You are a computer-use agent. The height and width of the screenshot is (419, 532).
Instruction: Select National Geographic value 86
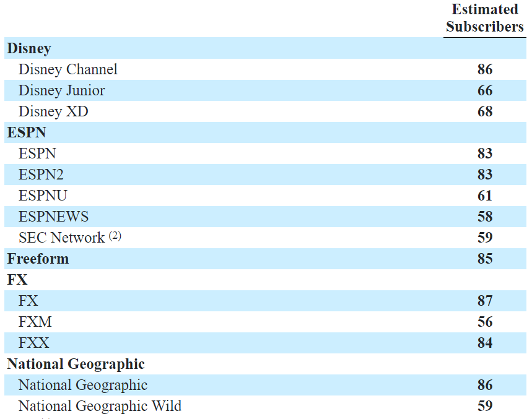485,385
